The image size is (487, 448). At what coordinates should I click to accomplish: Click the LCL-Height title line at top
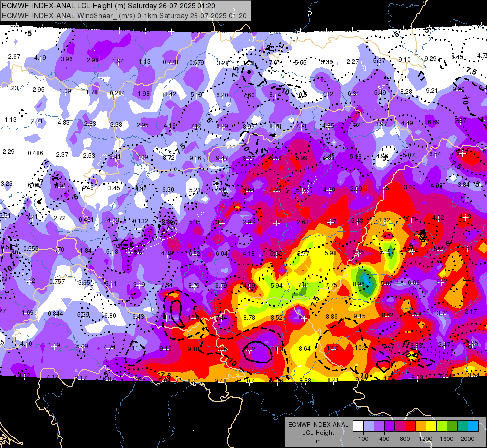109,6
